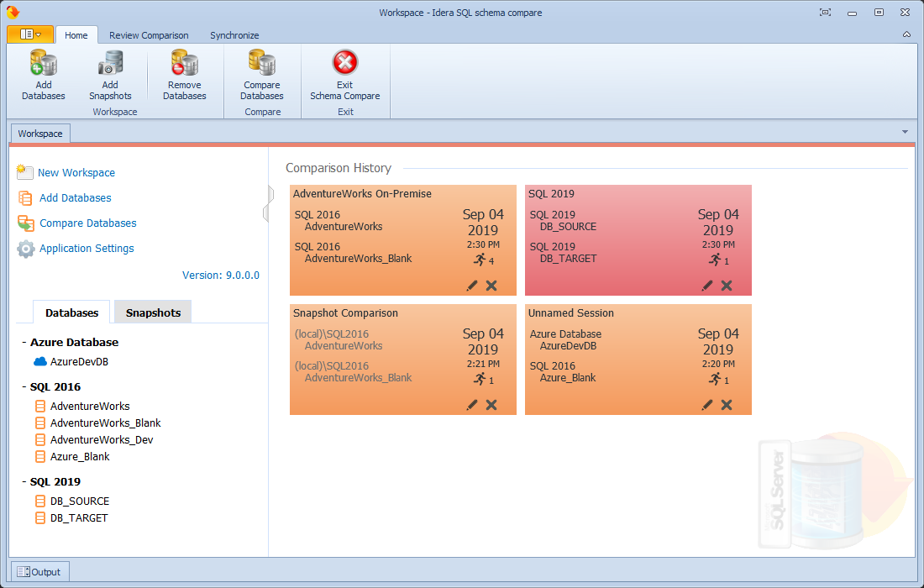Image resolution: width=924 pixels, height=588 pixels.
Task: Delete the AdventureWorks On-Premise session X icon
Action: [x=491, y=286]
